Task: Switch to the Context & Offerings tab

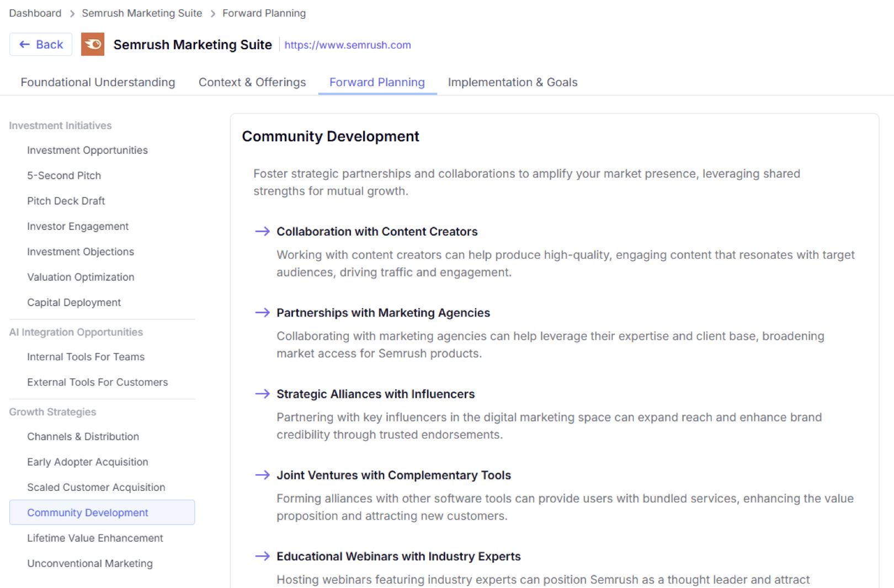Action: pos(252,82)
